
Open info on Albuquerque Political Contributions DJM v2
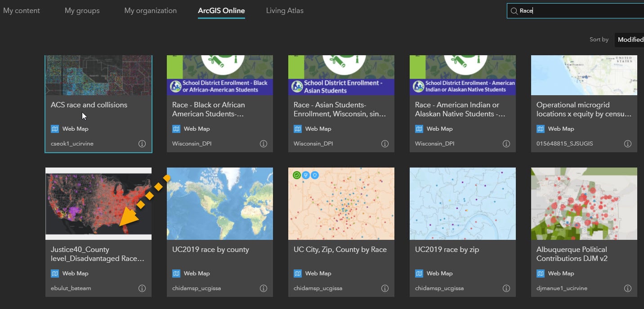[x=628, y=288]
